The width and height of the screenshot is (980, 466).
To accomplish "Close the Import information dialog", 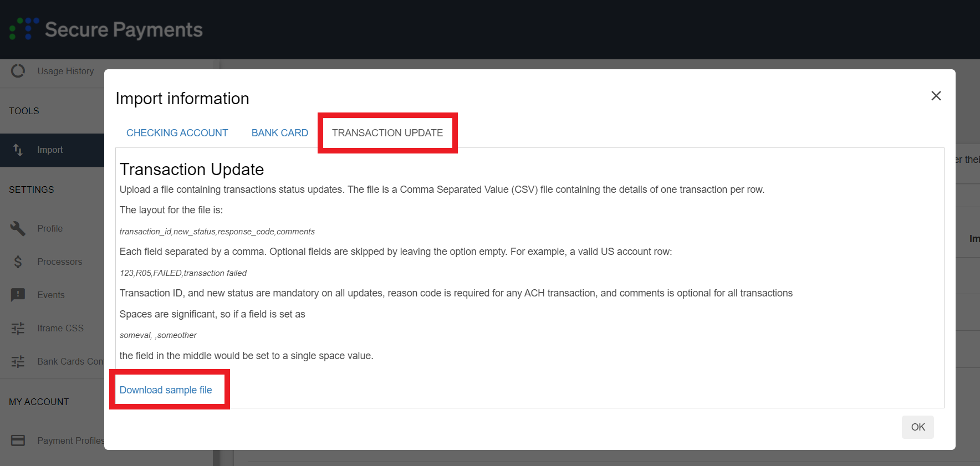I will 936,96.
